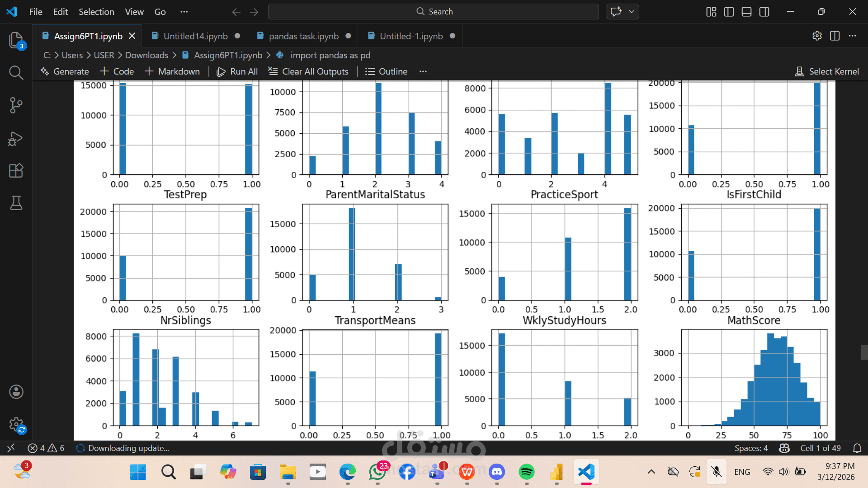Open the Extensions view

tap(16, 170)
